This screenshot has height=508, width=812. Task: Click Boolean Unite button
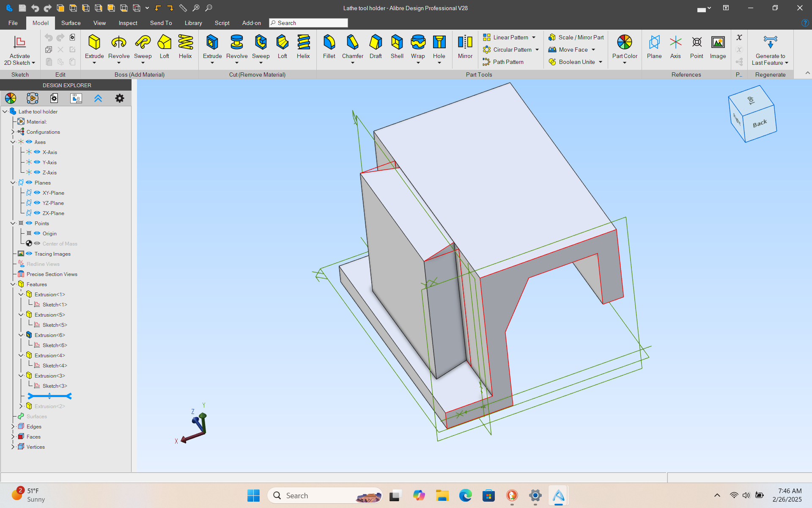[x=571, y=62]
